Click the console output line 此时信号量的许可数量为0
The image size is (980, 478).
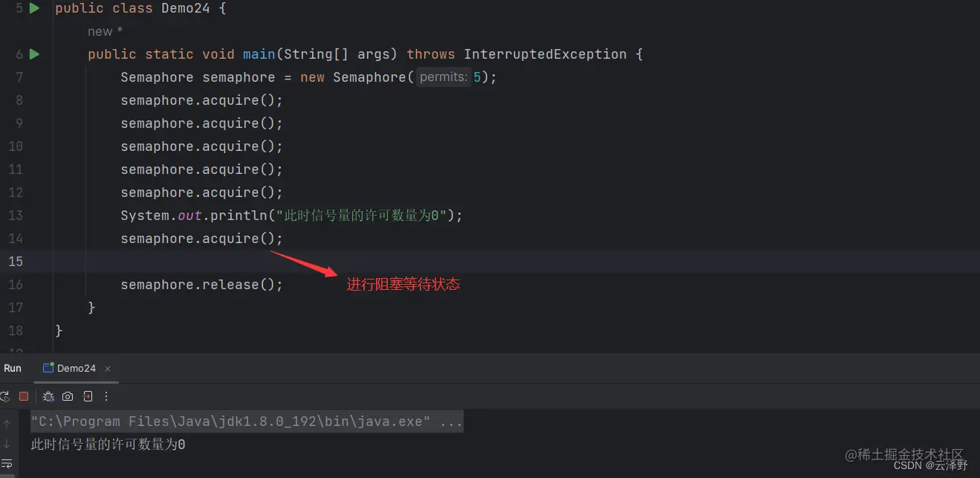pos(108,445)
